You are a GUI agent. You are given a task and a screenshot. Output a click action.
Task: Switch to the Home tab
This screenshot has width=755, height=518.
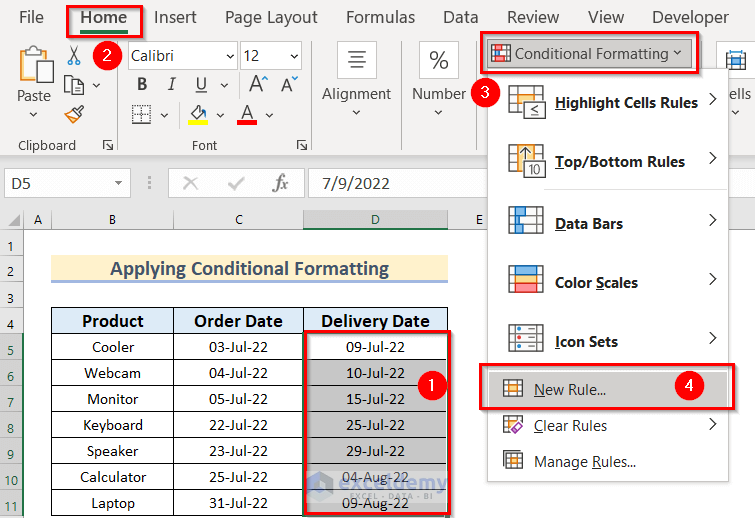pyautogui.click(x=104, y=17)
